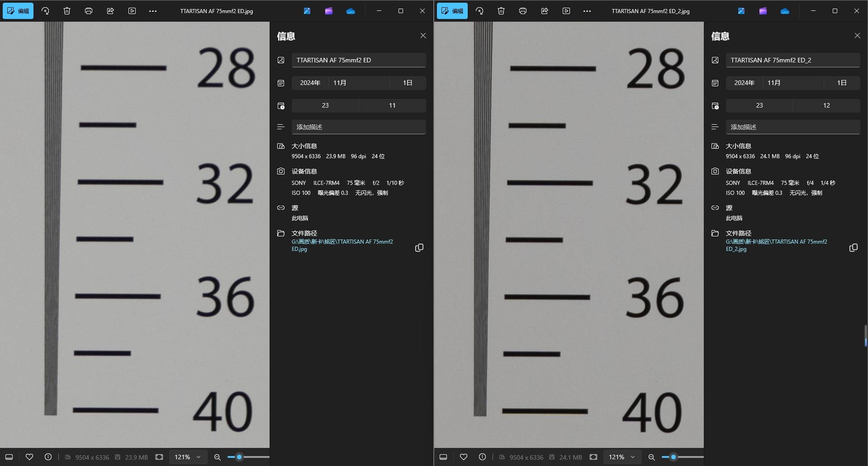
Task: Delete the TTARTISAN AF 75mmf2 ED_2 image
Action: [x=501, y=11]
